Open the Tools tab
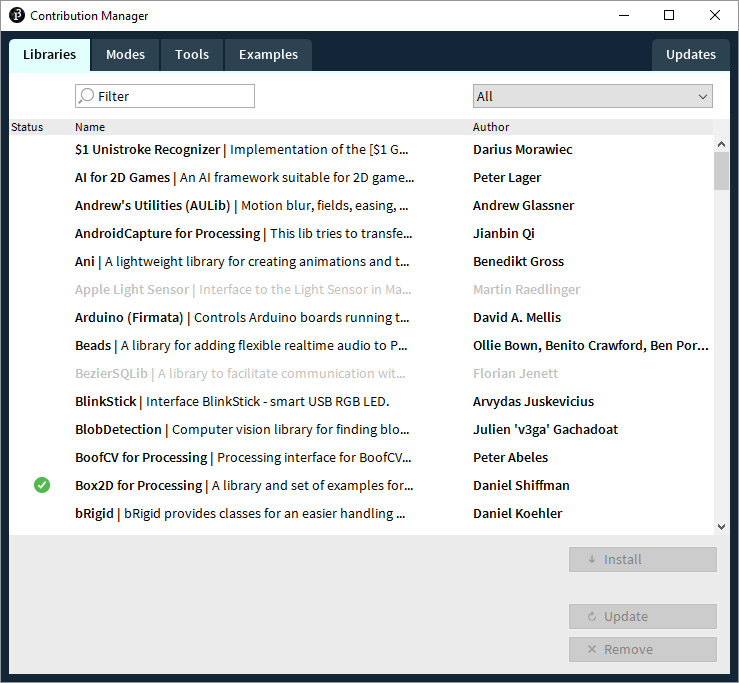 click(192, 55)
